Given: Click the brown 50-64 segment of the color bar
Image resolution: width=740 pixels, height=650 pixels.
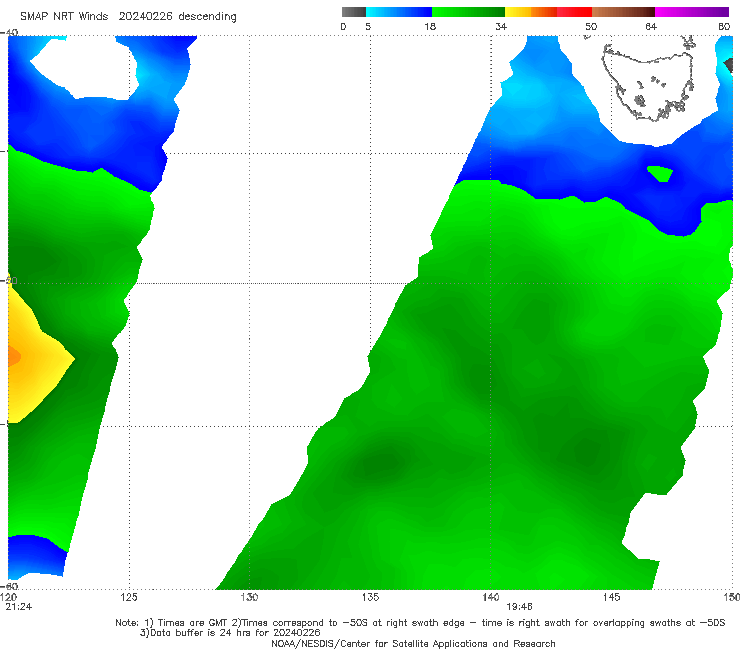Looking at the screenshot, I should pyautogui.click(x=623, y=12).
